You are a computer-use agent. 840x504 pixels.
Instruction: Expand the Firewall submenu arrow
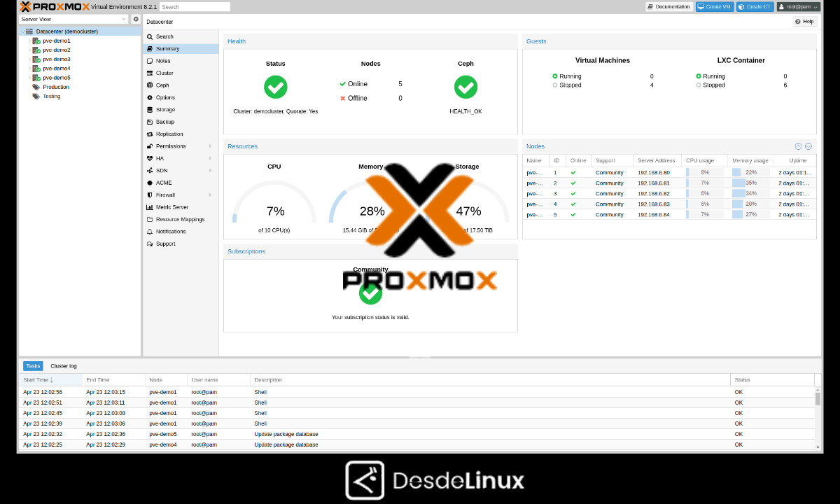(x=210, y=195)
